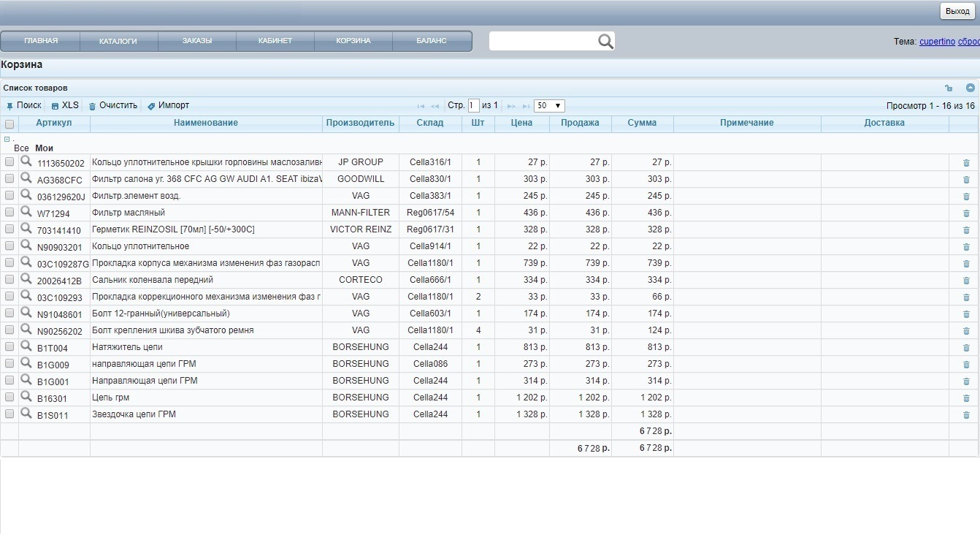
Task: Check the box for article 03C109293
Action: click(9, 296)
